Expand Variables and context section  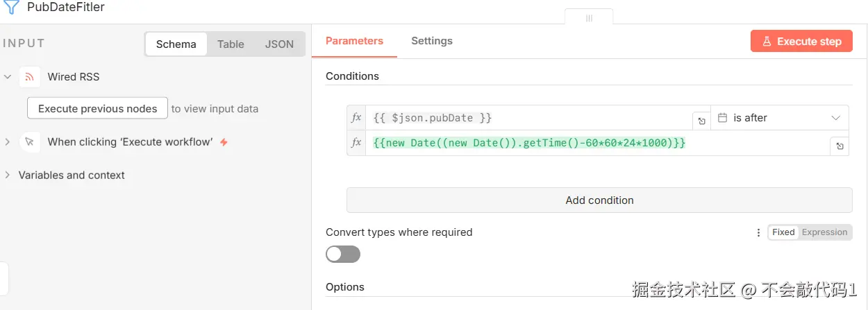point(8,175)
